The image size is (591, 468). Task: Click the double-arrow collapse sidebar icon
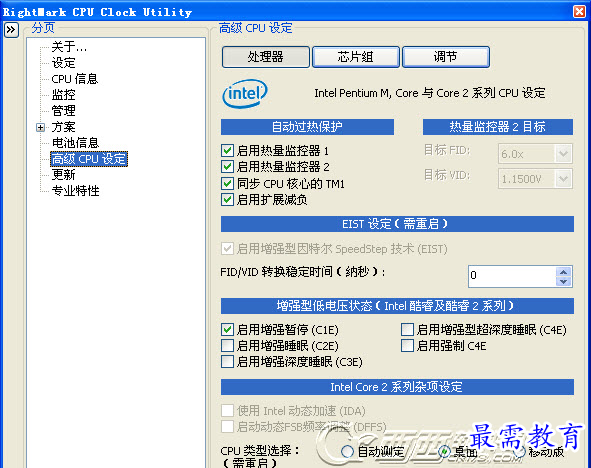[11, 29]
